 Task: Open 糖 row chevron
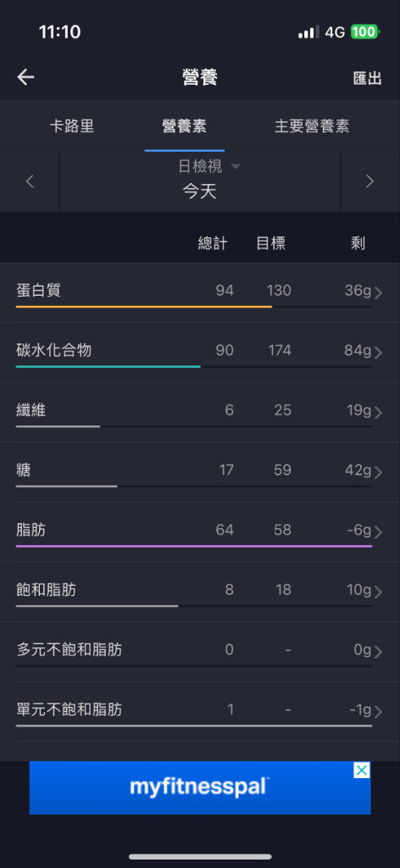click(x=379, y=472)
